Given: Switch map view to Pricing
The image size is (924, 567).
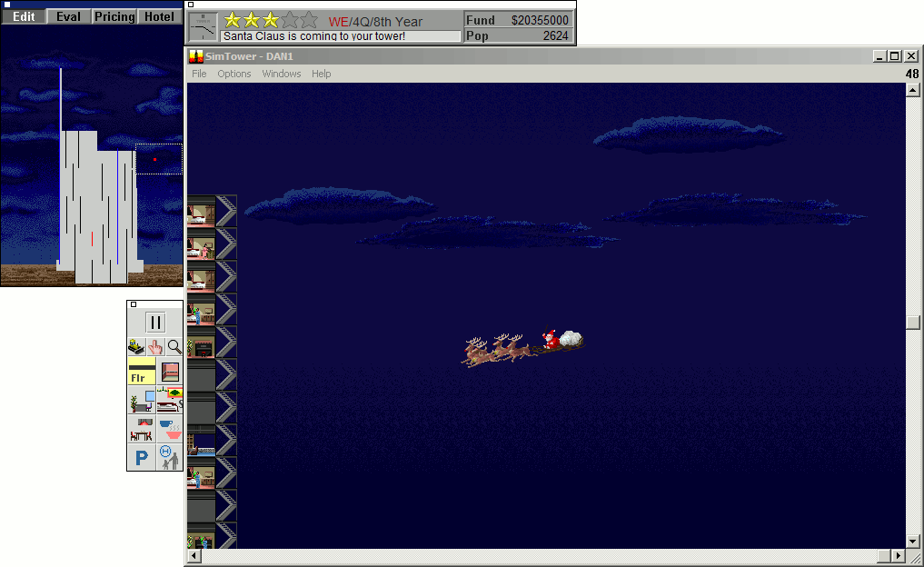Looking at the screenshot, I should [114, 16].
